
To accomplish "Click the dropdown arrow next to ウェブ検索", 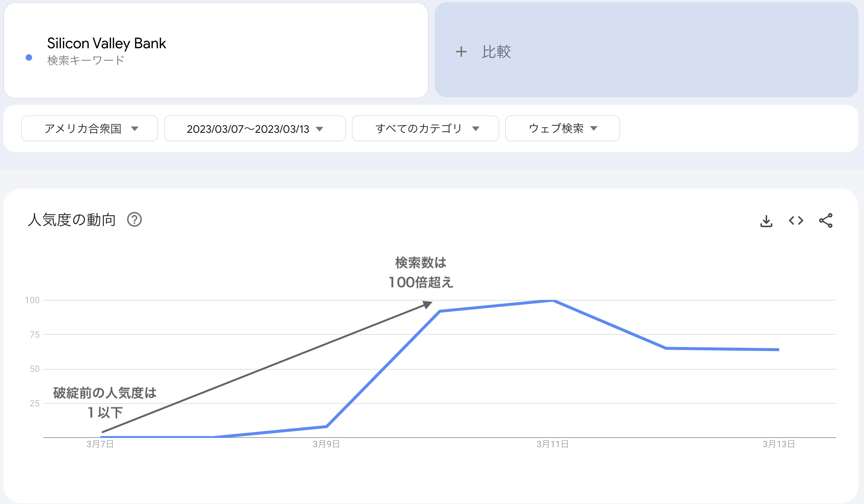I will click(594, 128).
